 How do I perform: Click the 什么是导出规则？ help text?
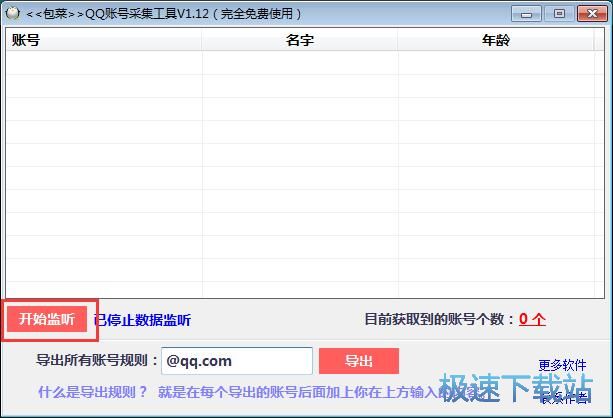pos(93,392)
